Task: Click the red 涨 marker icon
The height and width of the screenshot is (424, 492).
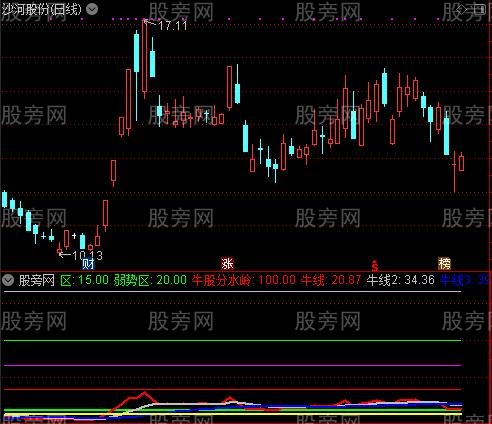Action: pos(228,264)
